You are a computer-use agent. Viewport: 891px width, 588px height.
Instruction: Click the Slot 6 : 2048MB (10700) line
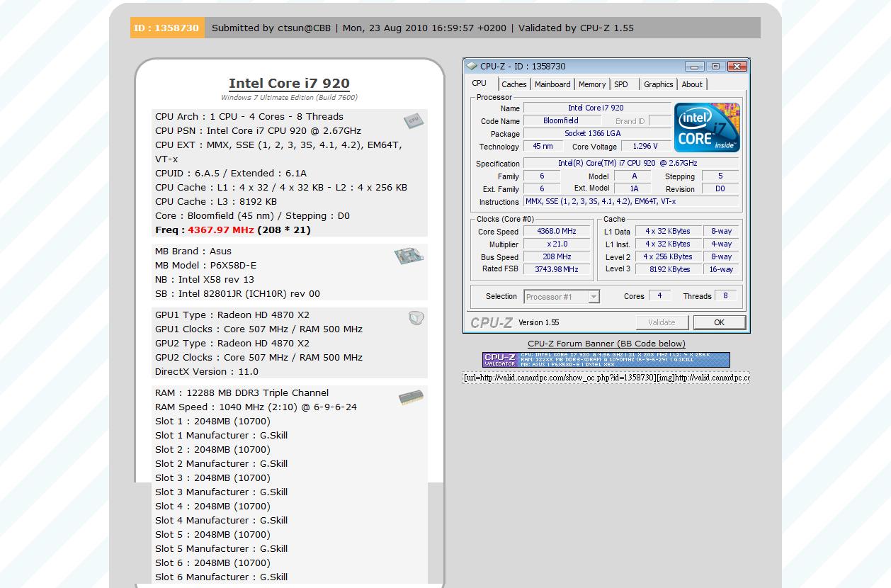click(x=212, y=563)
